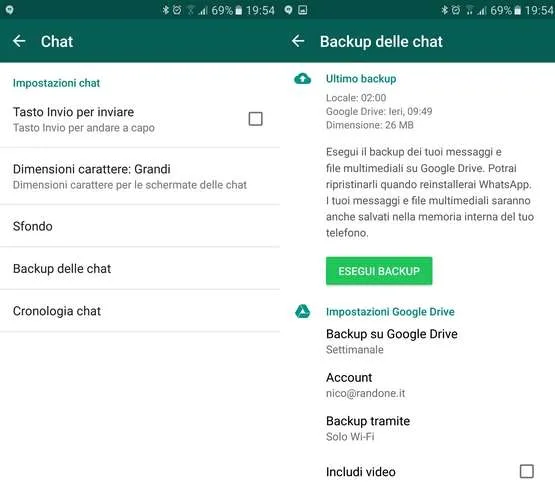This screenshot has height=490, width=555.
Task: Enable the Includi video checkbox
Action: point(527,471)
